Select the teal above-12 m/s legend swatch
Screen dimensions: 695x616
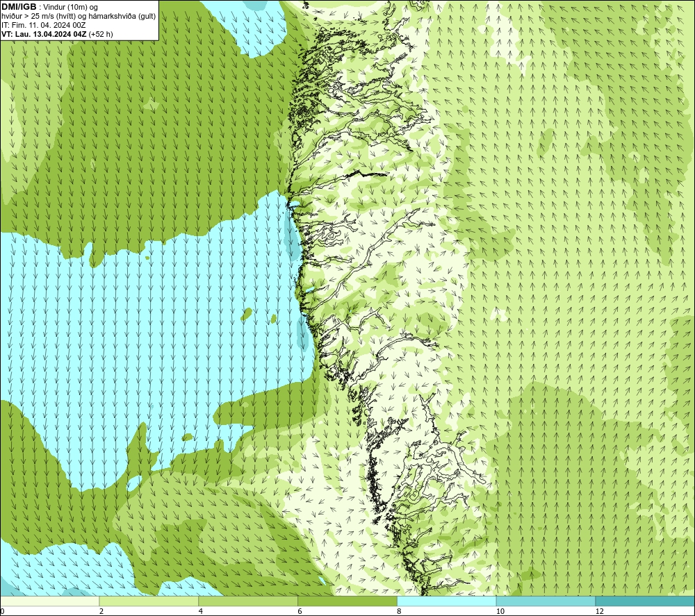pos(646,601)
